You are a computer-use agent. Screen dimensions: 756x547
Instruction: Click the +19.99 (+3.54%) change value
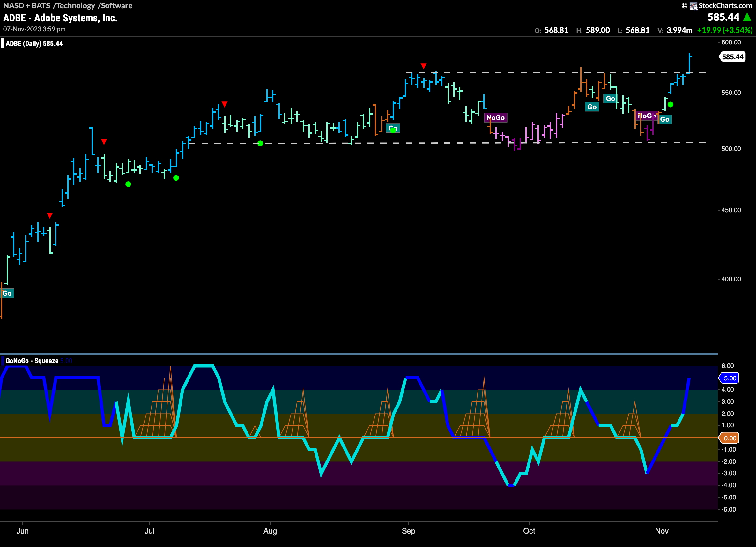point(725,30)
